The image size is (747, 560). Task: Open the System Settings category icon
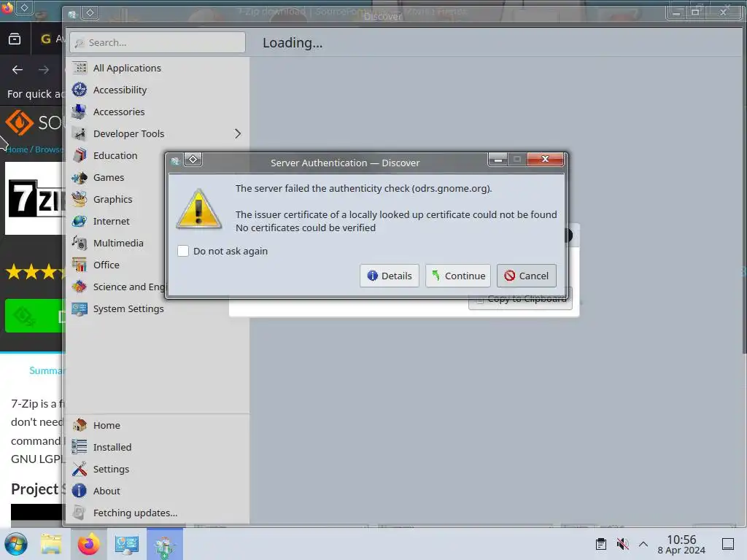(80, 308)
